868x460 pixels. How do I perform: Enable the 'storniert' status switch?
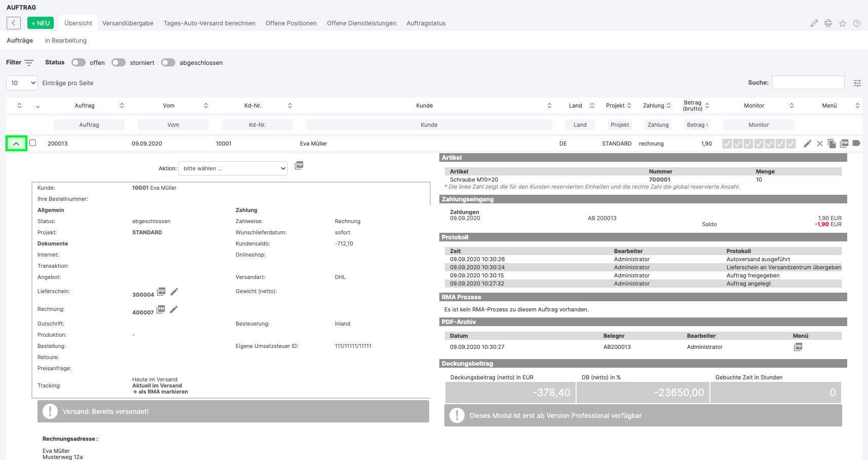point(119,62)
